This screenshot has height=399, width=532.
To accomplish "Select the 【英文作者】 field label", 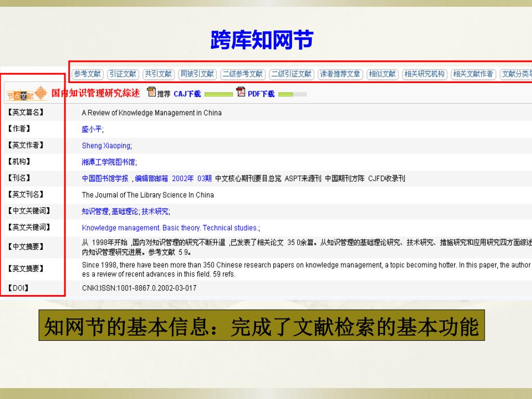I will (26, 145).
